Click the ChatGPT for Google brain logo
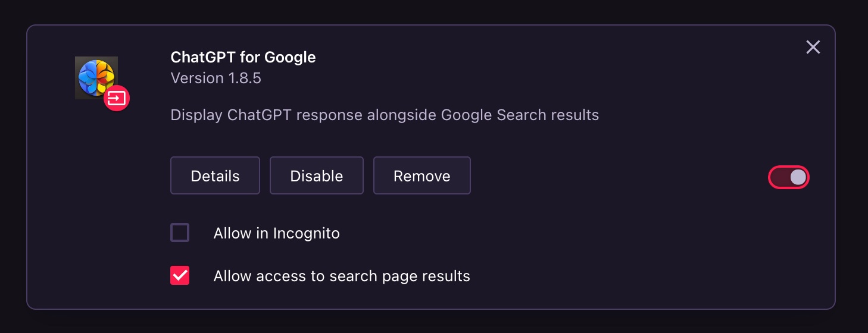 tap(96, 78)
